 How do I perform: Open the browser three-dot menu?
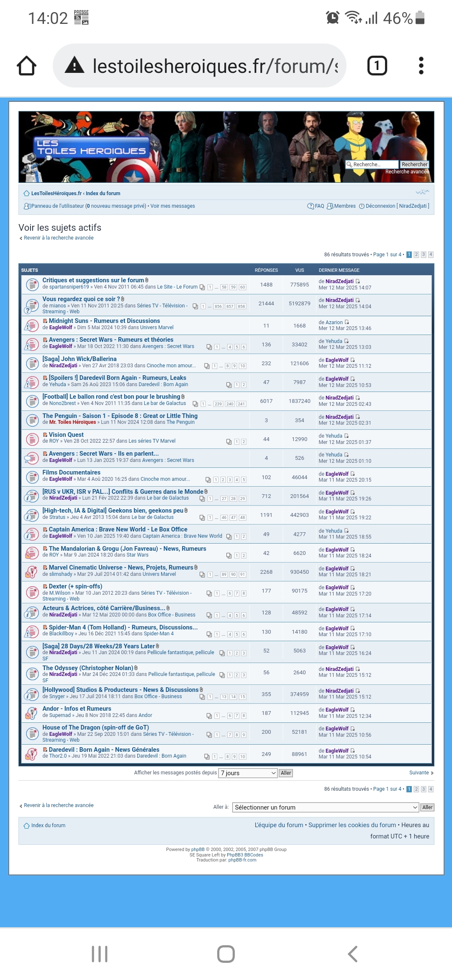(421, 66)
